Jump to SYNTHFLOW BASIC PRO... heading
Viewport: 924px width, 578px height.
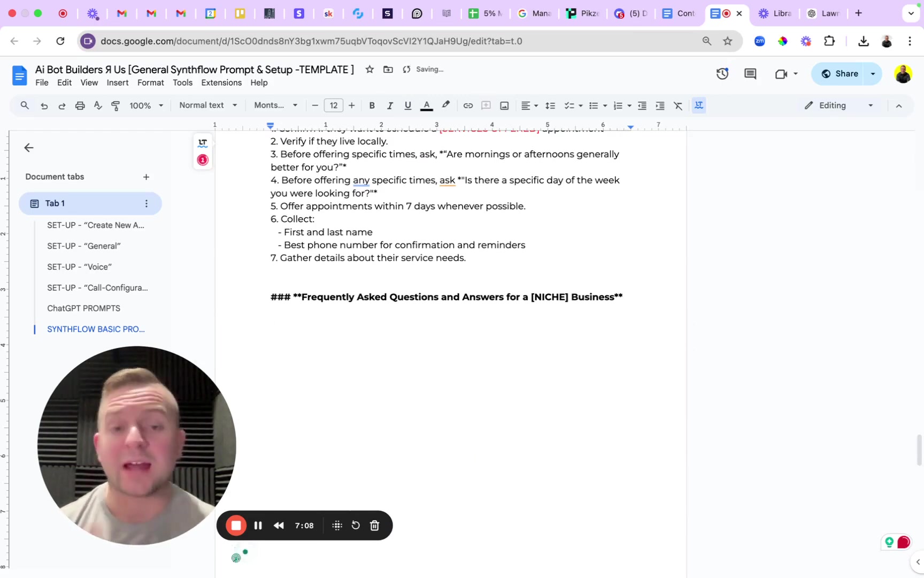coord(96,329)
